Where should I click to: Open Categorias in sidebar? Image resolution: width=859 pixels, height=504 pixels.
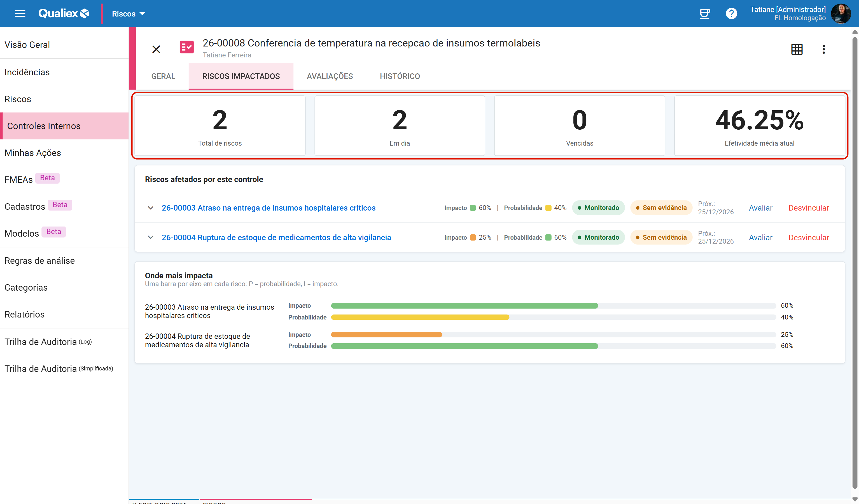[x=64, y=288]
